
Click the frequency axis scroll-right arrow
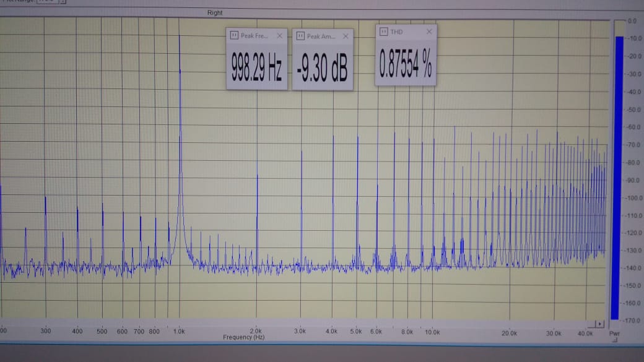pos(599,324)
